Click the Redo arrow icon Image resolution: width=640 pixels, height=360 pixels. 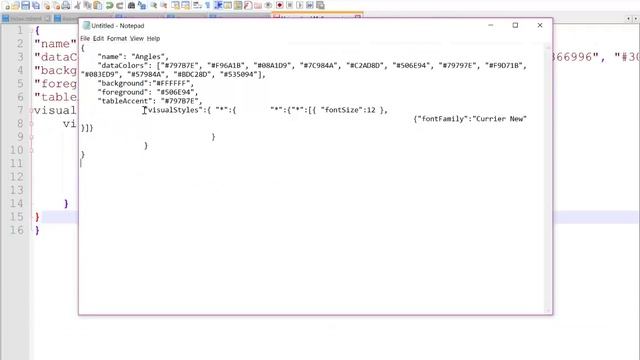coord(119,5)
